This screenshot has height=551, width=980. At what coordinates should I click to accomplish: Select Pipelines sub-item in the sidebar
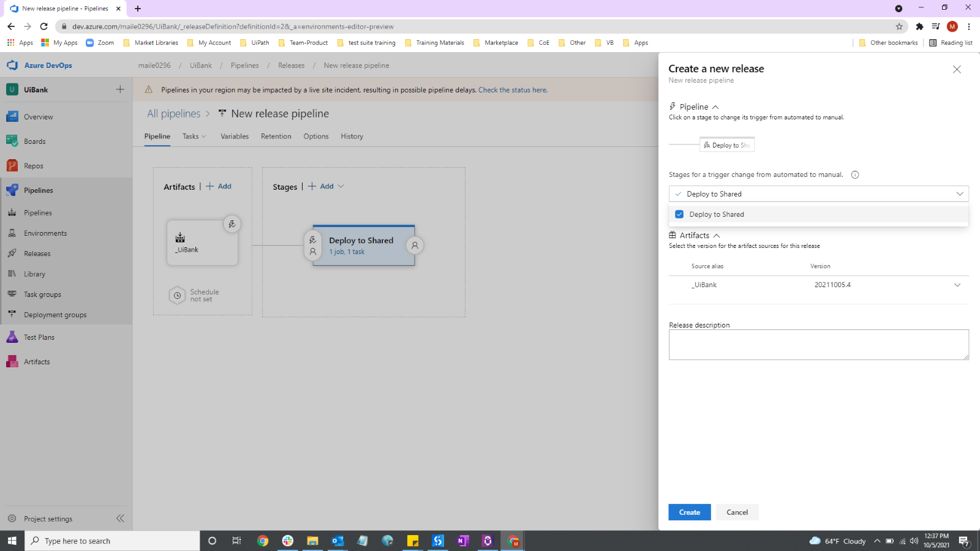coord(37,213)
